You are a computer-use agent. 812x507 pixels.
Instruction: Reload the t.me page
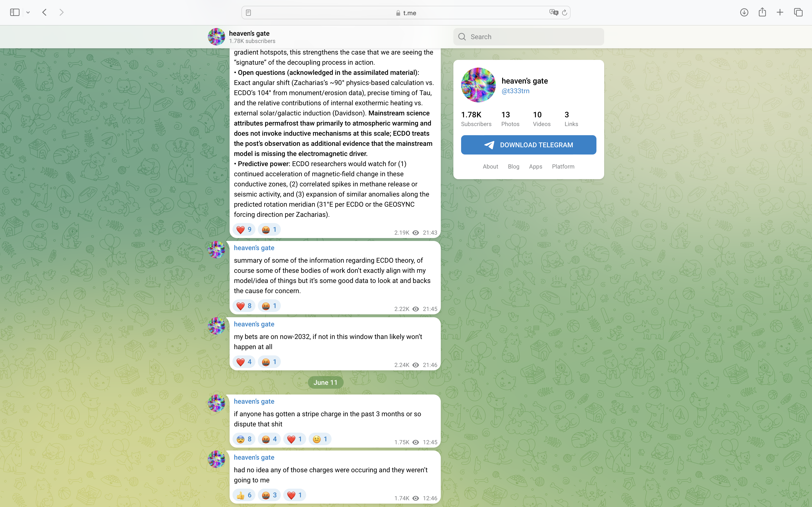click(564, 13)
